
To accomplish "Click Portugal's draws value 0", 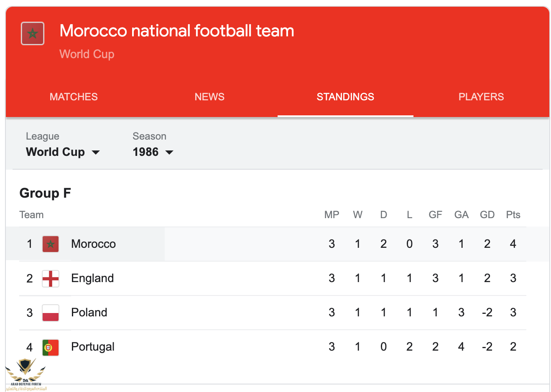I will [383, 347].
